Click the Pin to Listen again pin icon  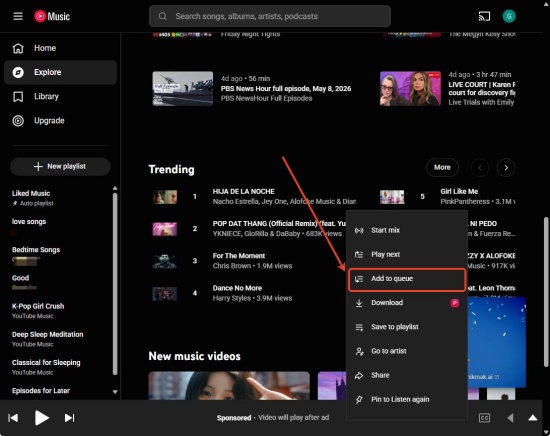[359, 400]
